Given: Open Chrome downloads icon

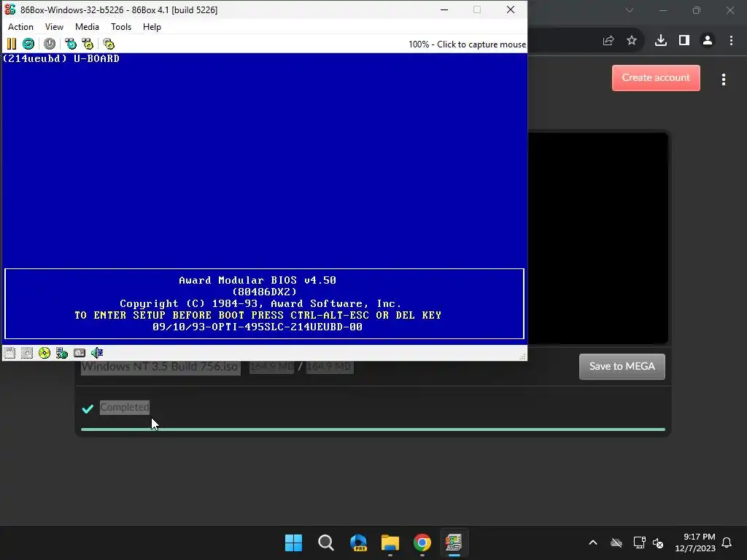Looking at the screenshot, I should point(661,41).
